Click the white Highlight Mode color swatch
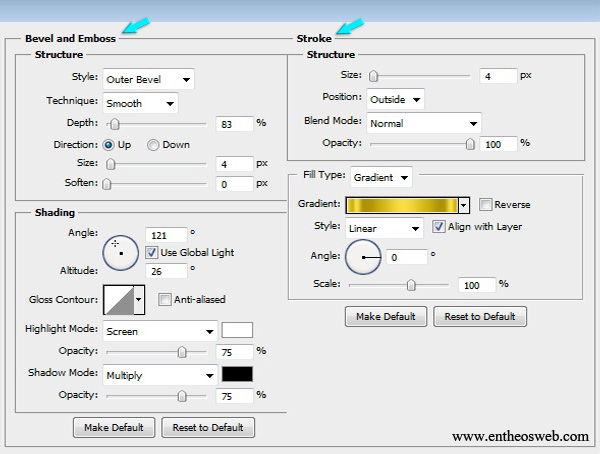 click(237, 330)
